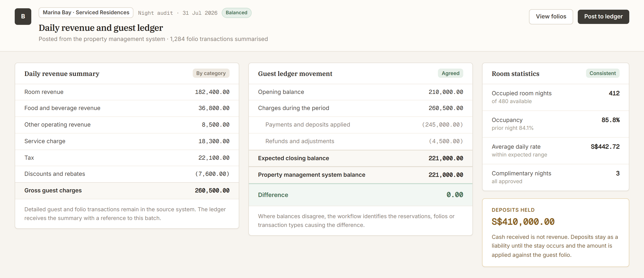Select the Occupancy label
The width and height of the screenshot is (644, 278).
pos(507,120)
